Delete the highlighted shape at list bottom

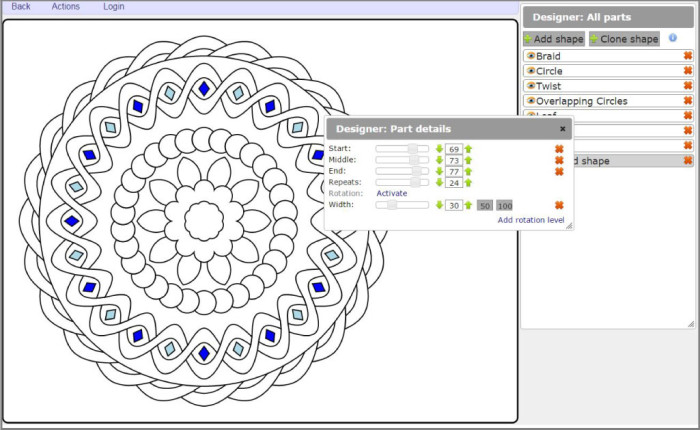tap(688, 160)
